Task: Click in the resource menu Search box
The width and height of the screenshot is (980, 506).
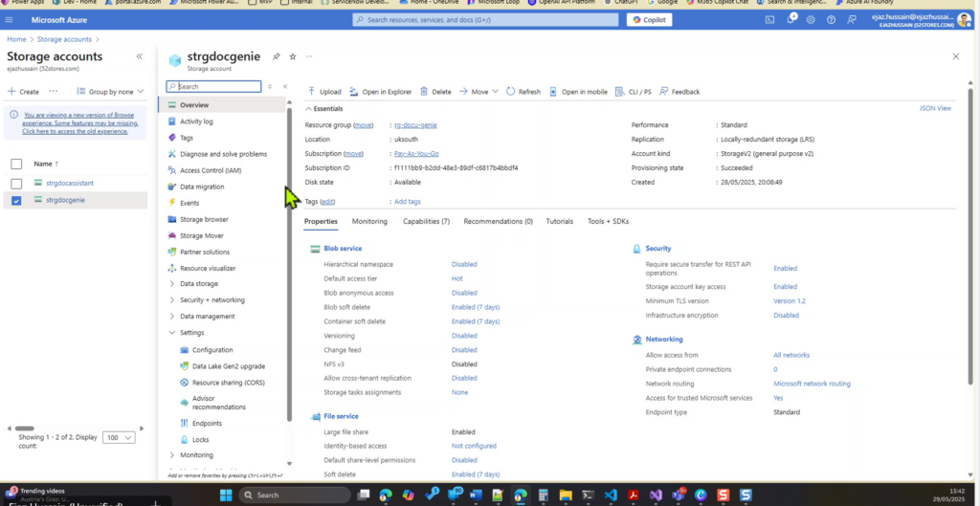Action: coord(213,87)
